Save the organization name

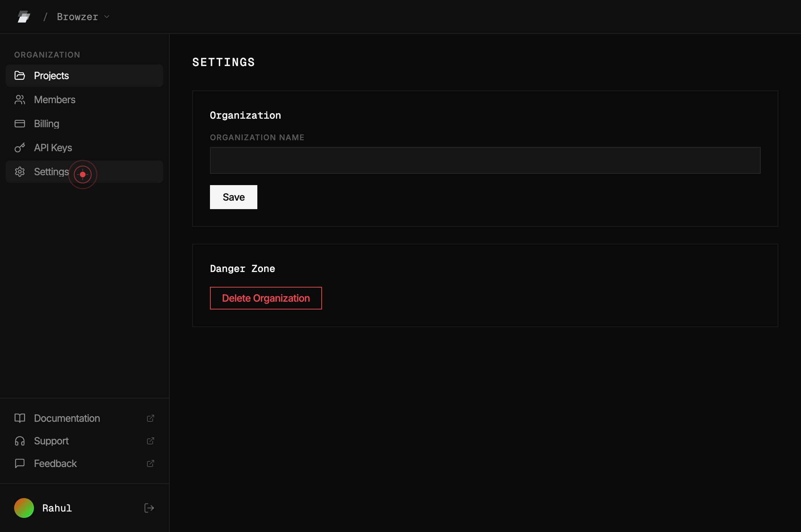coord(234,197)
